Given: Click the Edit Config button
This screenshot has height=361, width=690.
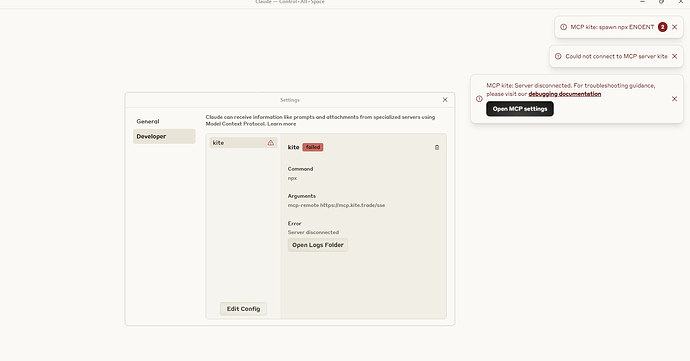Looking at the screenshot, I should (x=243, y=309).
